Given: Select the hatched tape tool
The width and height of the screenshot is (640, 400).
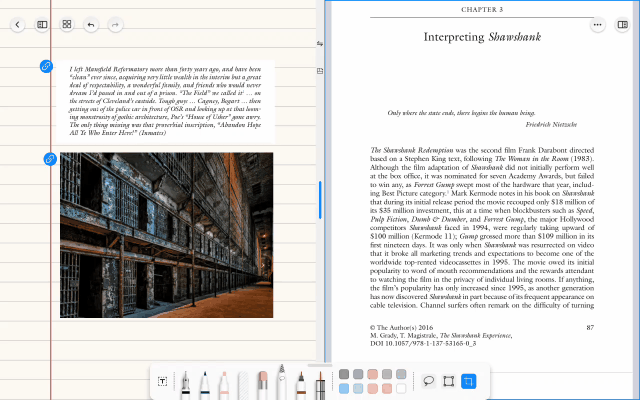Looking at the screenshot, I should click(243, 385).
